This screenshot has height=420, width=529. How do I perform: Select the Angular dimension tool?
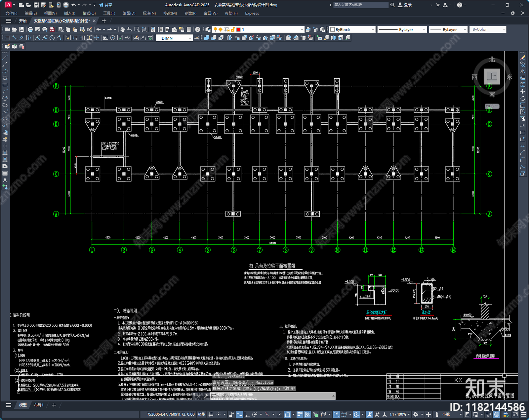pos(59,38)
